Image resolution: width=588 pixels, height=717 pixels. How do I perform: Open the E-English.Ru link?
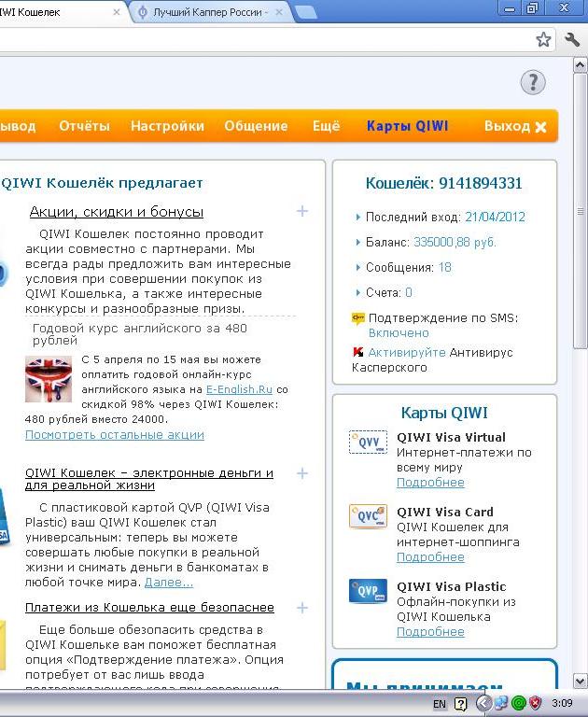coord(239,389)
